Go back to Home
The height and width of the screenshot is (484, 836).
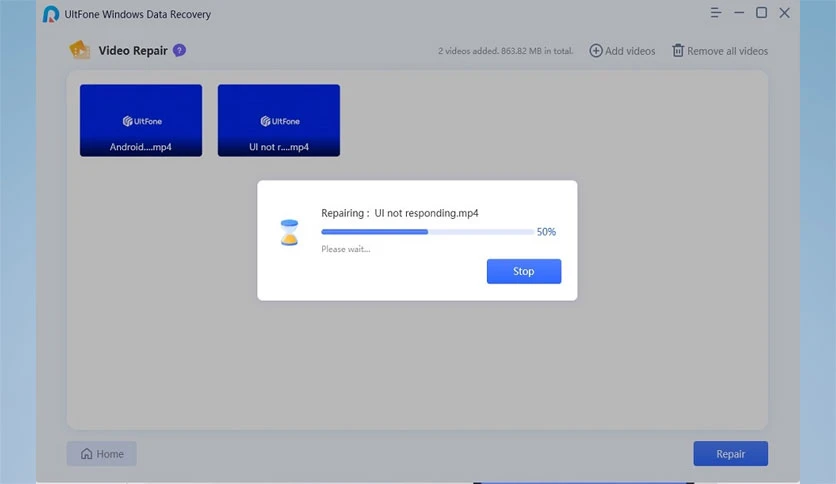click(102, 454)
